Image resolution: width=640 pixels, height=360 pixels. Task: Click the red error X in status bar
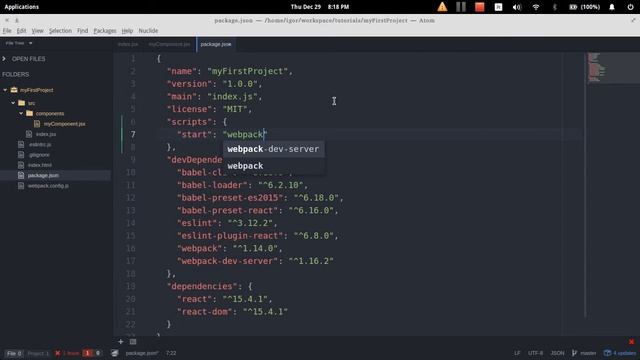pyautogui.click(x=58, y=353)
